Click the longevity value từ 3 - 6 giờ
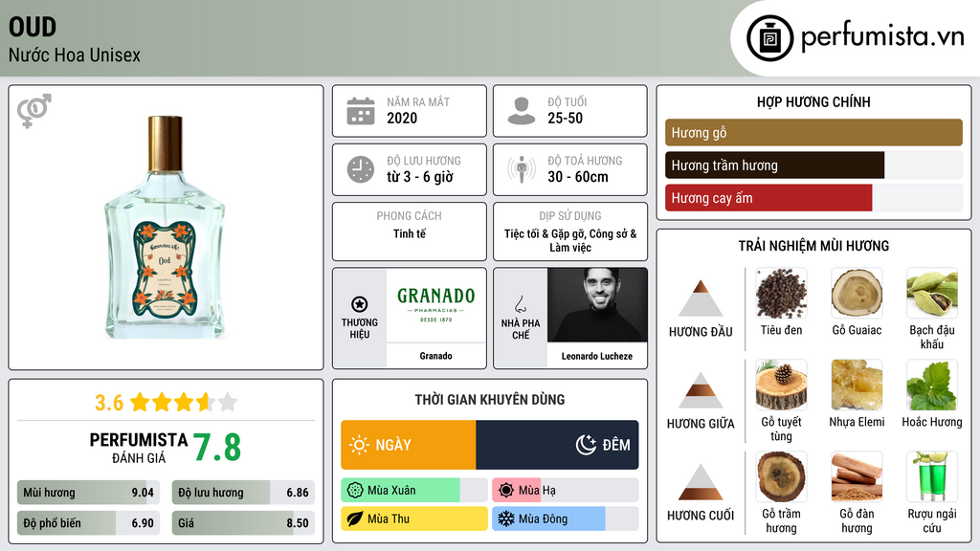This screenshot has width=980, height=551. coord(420,177)
